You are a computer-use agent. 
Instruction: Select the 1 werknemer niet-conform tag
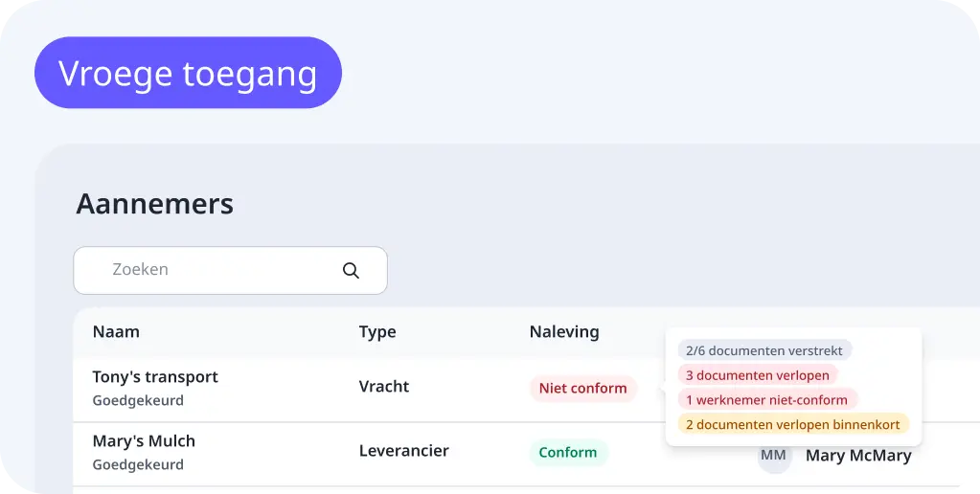pos(766,399)
